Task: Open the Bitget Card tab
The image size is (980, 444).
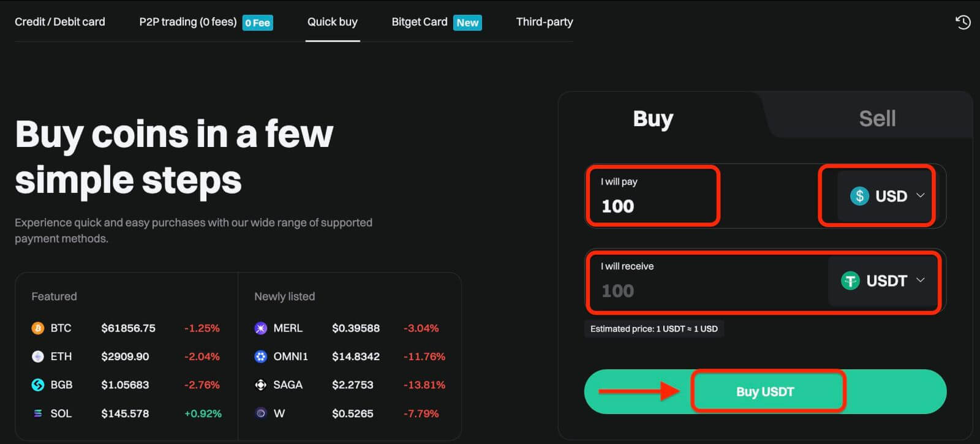Action: [420, 22]
